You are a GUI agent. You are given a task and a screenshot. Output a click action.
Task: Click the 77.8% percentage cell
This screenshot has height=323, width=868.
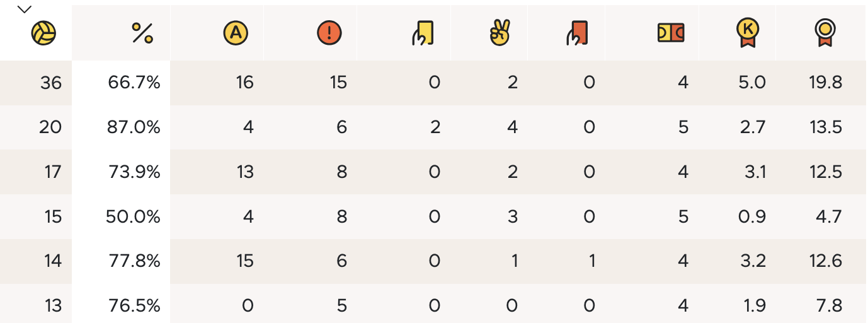tap(133, 261)
